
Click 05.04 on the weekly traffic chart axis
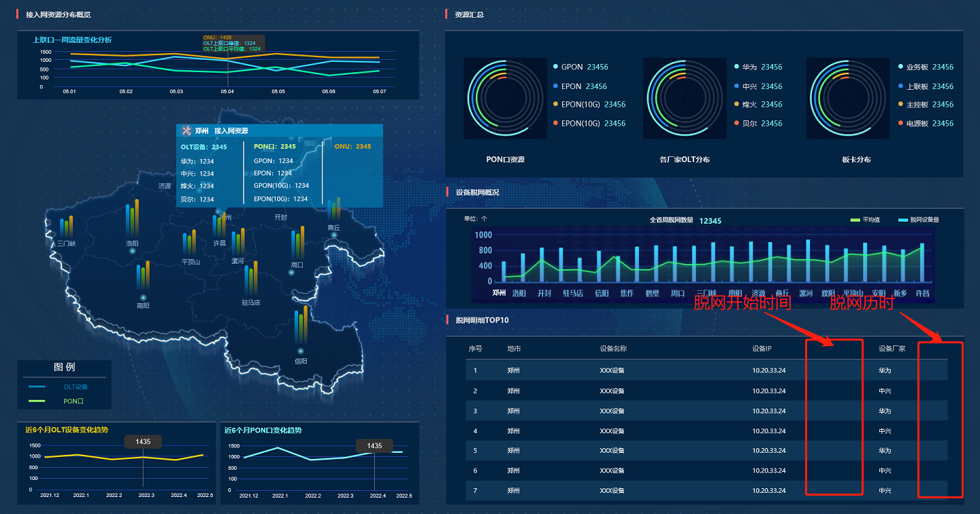(x=227, y=91)
